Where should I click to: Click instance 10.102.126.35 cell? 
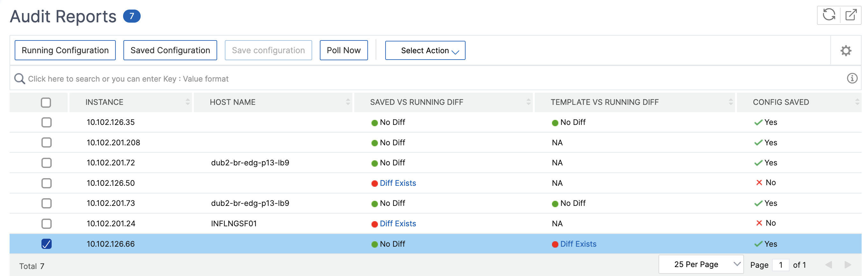(x=111, y=122)
